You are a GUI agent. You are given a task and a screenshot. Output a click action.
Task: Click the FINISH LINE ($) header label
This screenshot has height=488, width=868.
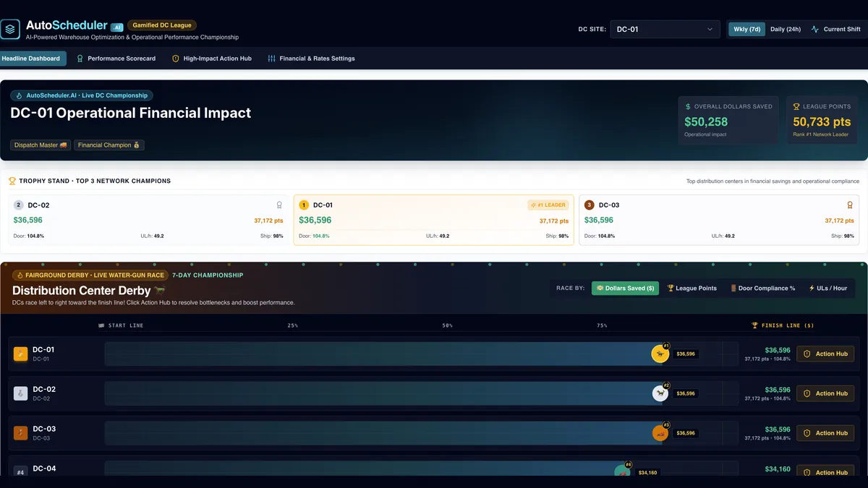click(783, 325)
